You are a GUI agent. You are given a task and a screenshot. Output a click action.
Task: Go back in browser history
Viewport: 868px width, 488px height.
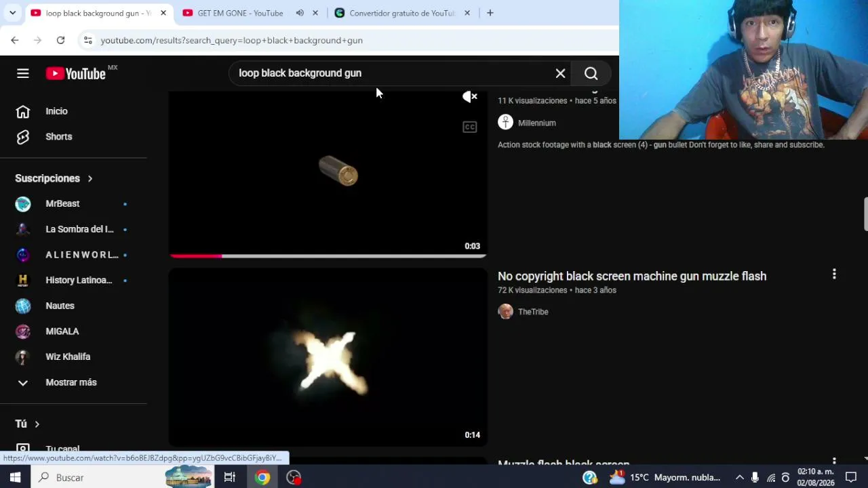15,40
